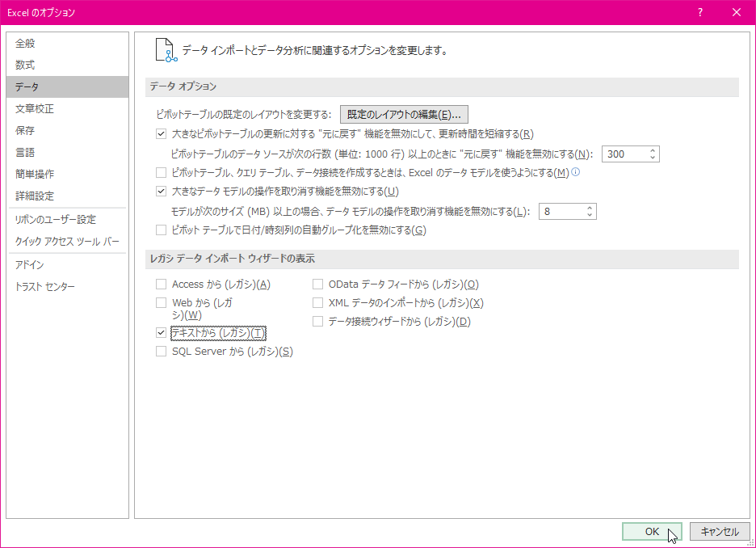Toggle 大きなピボットテーブルの更新 undo disable checkbox
Image resolution: width=756 pixels, height=548 pixels.
(x=161, y=134)
